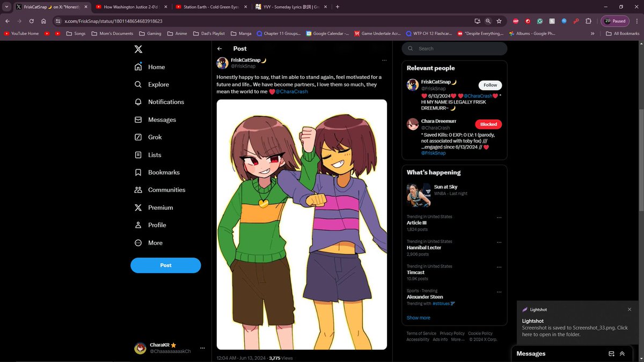This screenshot has width=644, height=362.
Task: Open the browser extensions puzzle icon
Action: tap(588, 21)
